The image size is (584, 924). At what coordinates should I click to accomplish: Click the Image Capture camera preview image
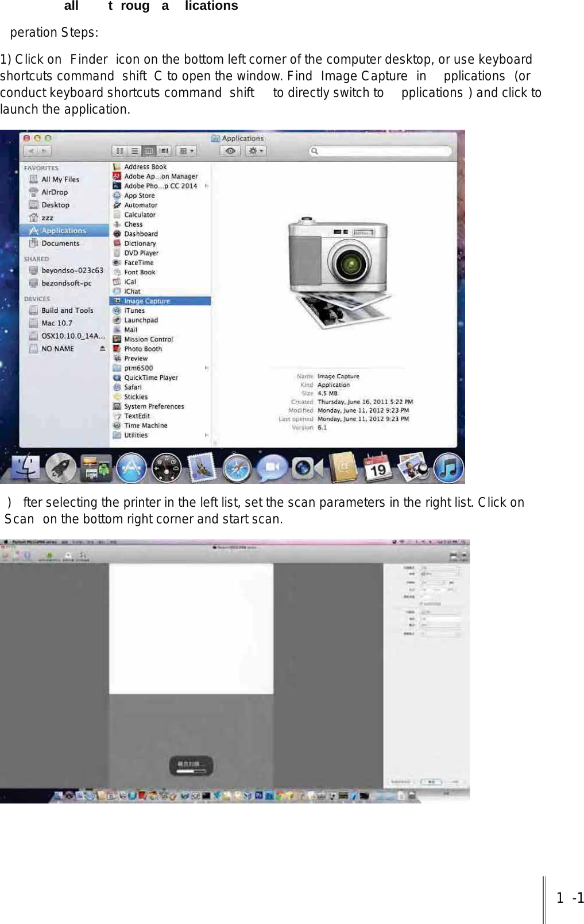click(339, 273)
